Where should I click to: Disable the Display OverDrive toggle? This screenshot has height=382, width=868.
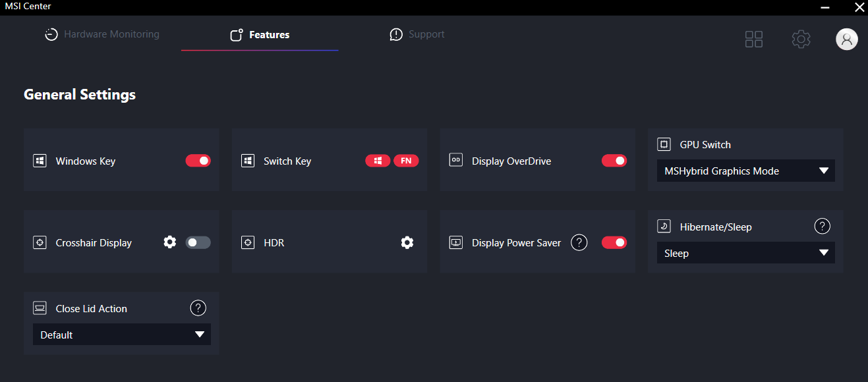[614, 161]
